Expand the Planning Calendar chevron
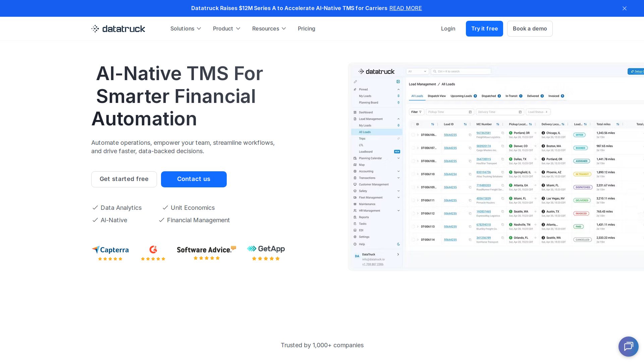Image resolution: width=644 pixels, height=362 pixels. pos(398,158)
